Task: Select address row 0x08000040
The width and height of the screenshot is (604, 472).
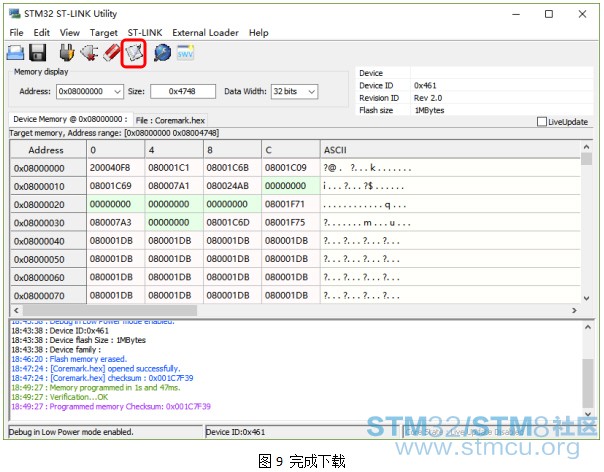Action: 48,241
